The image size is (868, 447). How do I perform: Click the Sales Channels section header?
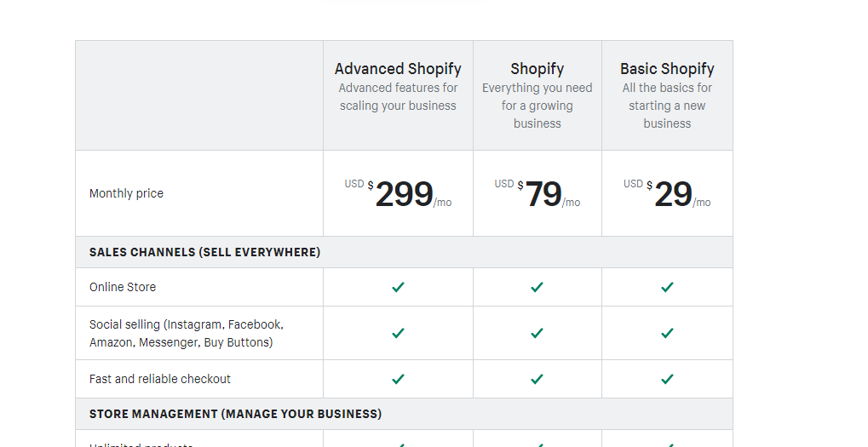(x=204, y=252)
